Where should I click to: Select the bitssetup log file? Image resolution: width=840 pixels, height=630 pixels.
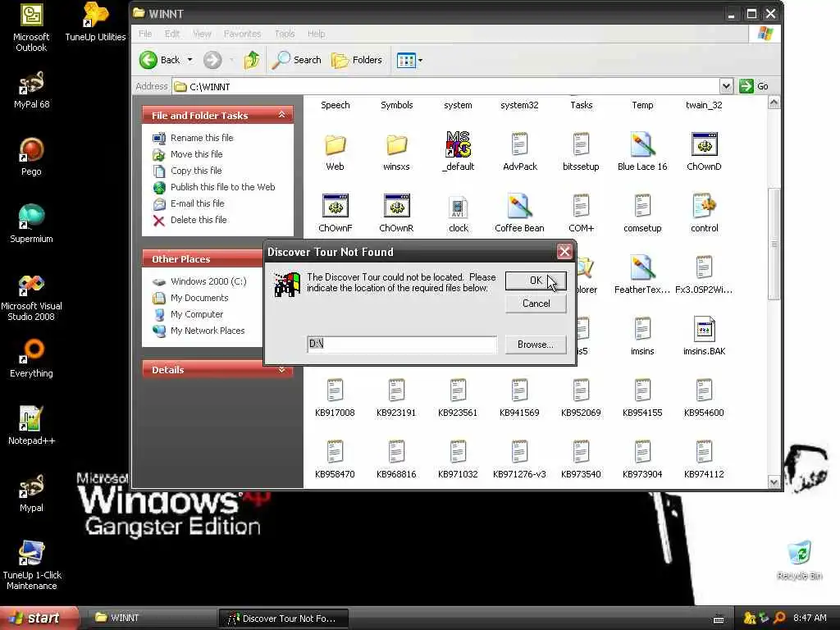[581, 152]
